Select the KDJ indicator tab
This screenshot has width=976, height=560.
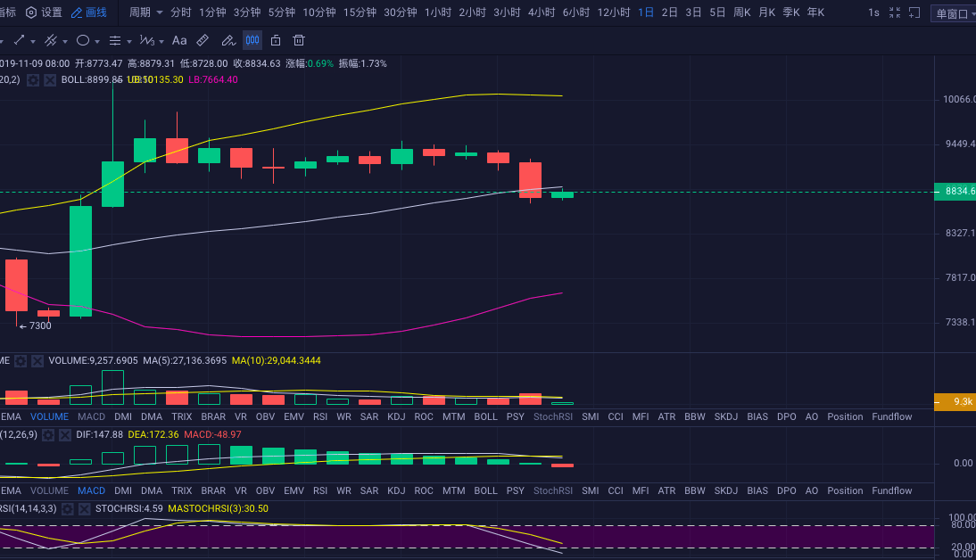396,416
